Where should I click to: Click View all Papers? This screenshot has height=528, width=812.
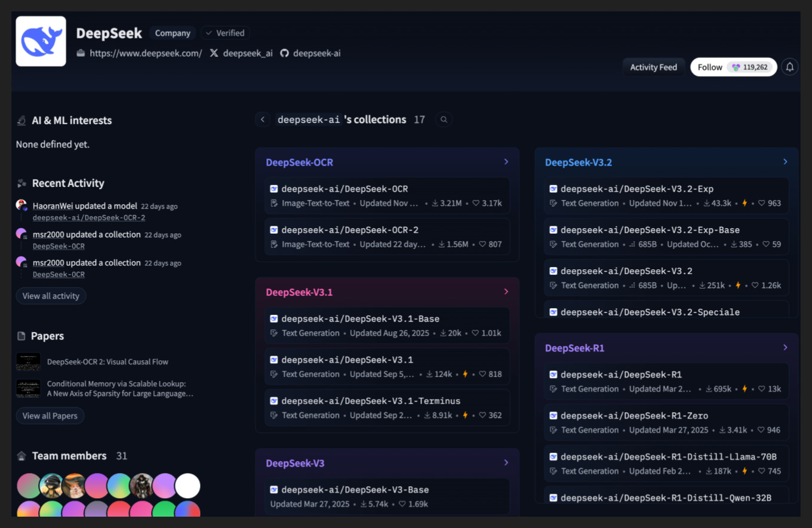[50, 416]
